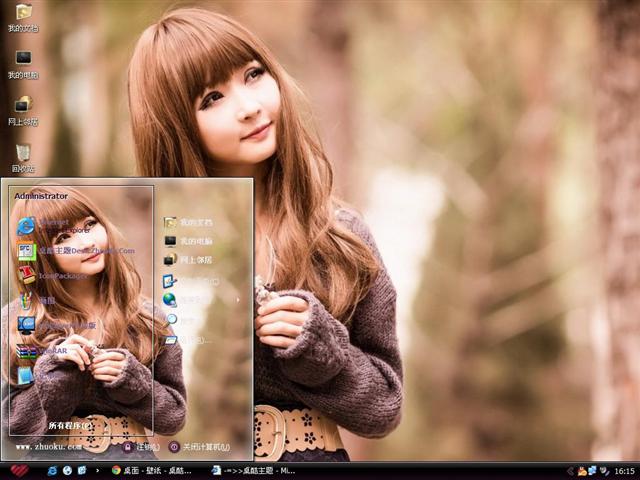Launch Internet Explorer from start menu
The height and width of the screenshot is (480, 640).
click(x=54, y=226)
